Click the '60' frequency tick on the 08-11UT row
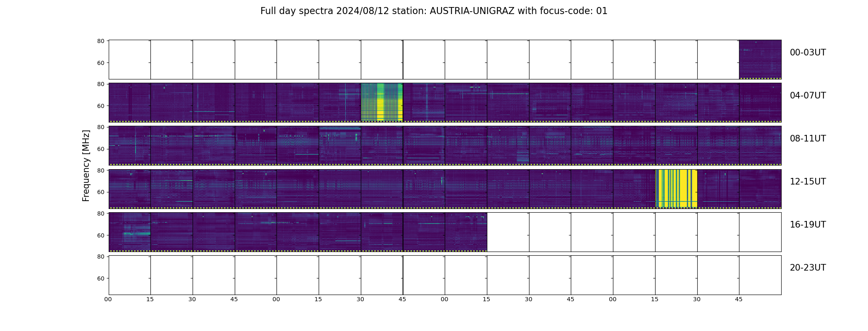Screen dimensions: 868x331 (100, 149)
